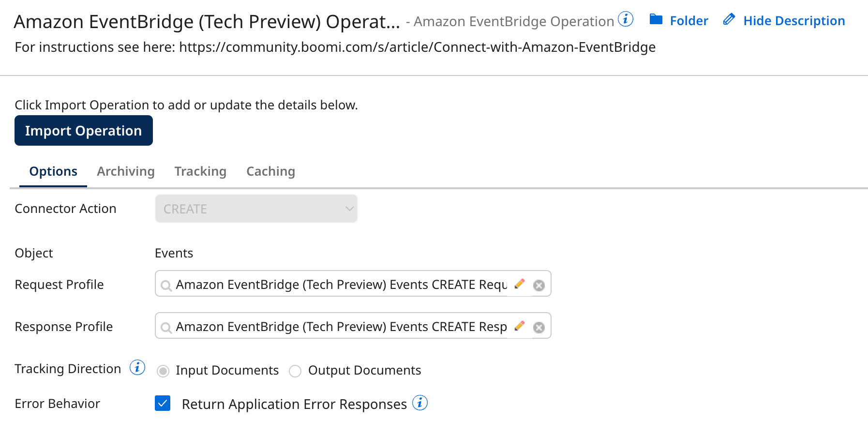Viewport: 868px width, 422px height.
Task: Click the Import Operation button
Action: (83, 130)
